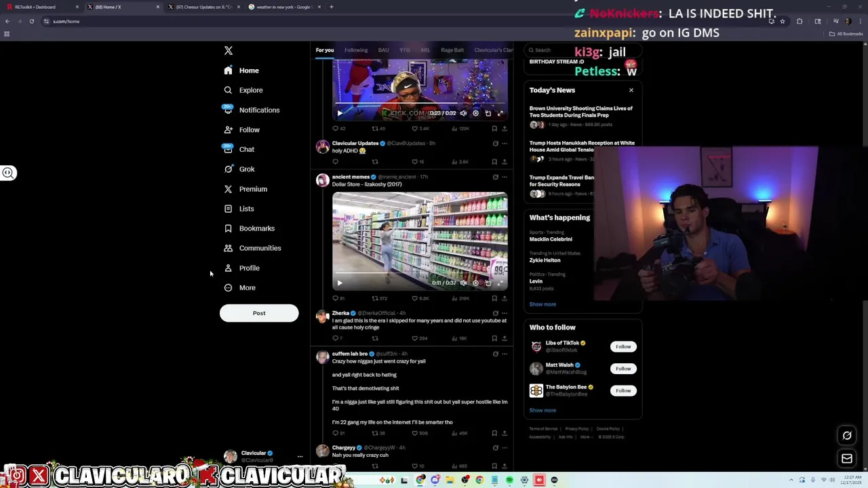Bookmark the ancient memes Dollar Store post
The height and width of the screenshot is (488, 868).
494,298
